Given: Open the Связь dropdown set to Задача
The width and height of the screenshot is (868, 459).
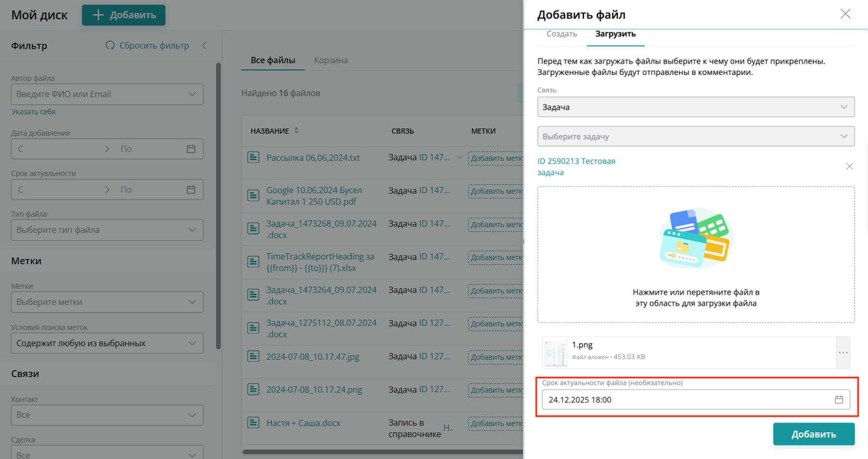Looking at the screenshot, I should point(696,107).
